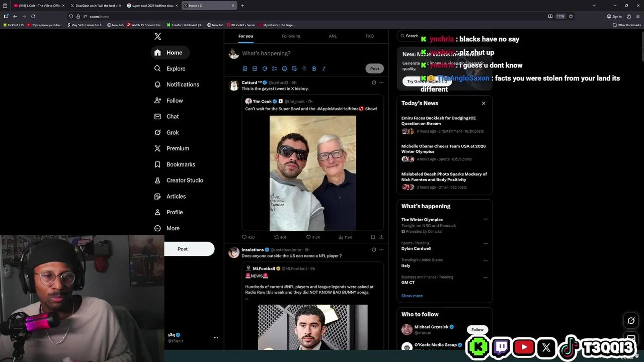Click Show more under What's happening
The height and width of the screenshot is (362, 644).
(412, 296)
